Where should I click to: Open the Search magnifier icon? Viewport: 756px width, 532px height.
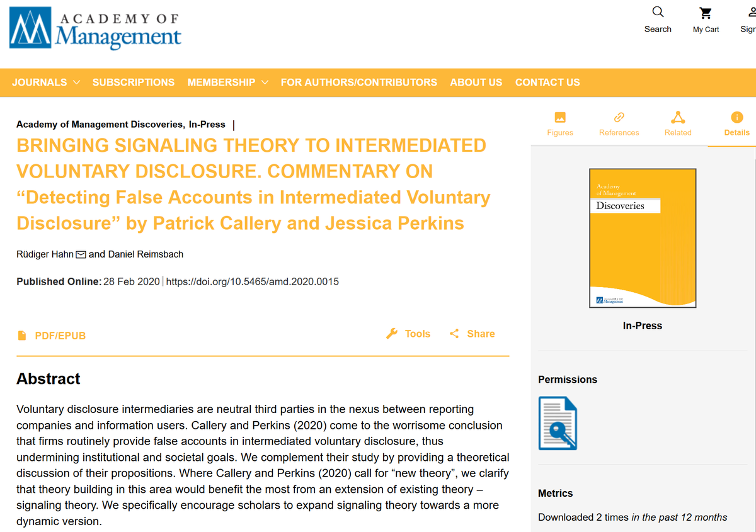(x=658, y=12)
